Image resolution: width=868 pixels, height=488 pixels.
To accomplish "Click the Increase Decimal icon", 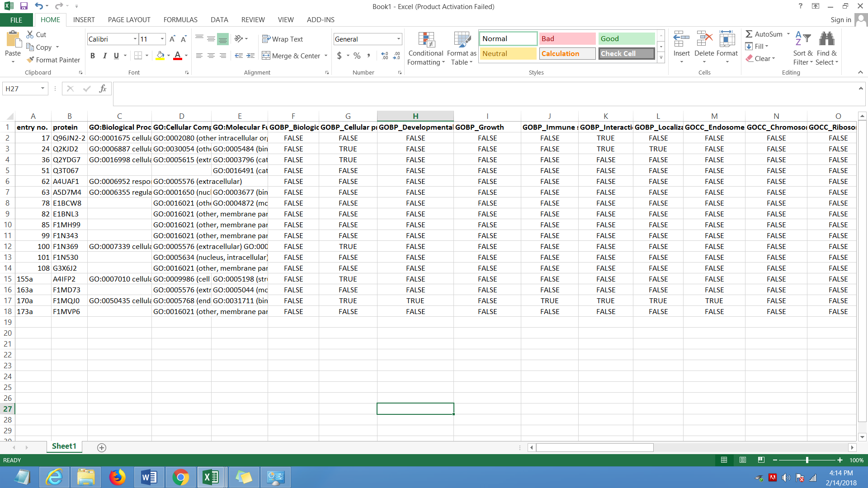I will click(384, 56).
